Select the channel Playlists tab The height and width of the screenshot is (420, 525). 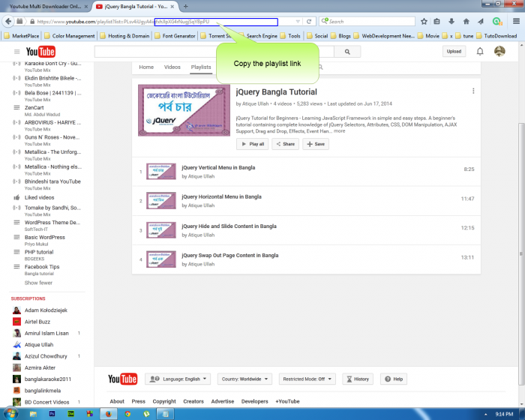[201, 67]
